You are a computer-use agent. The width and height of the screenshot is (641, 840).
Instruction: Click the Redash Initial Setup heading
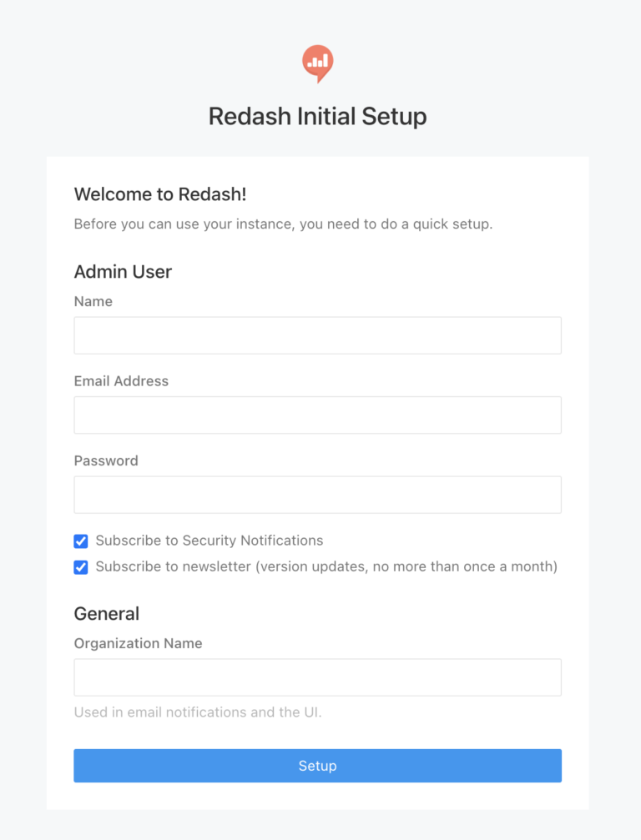click(x=317, y=116)
